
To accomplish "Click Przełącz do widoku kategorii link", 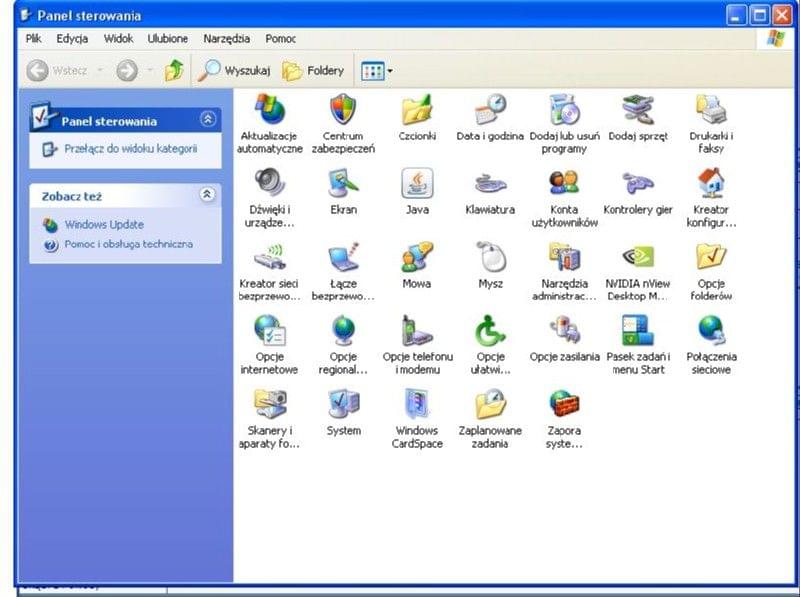I will pyautogui.click(x=130, y=149).
